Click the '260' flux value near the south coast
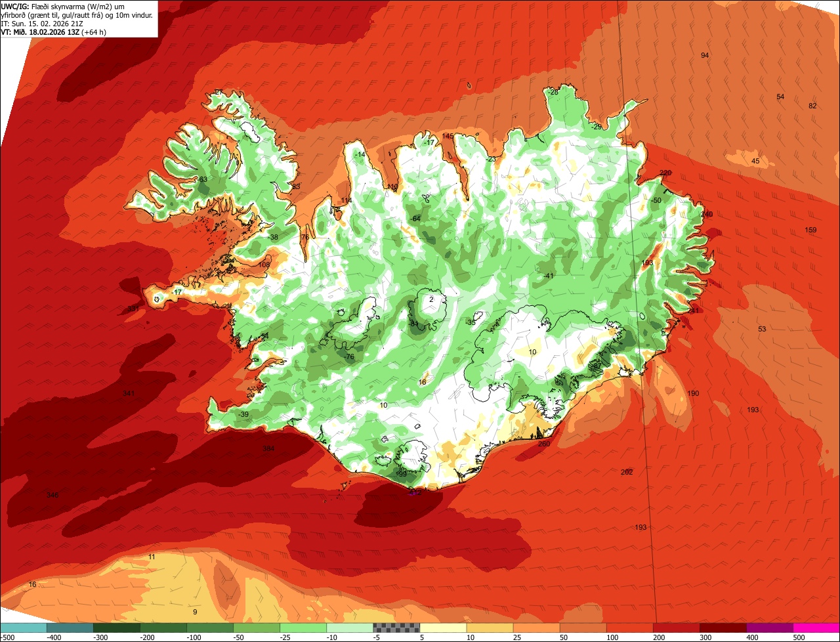 (544, 444)
